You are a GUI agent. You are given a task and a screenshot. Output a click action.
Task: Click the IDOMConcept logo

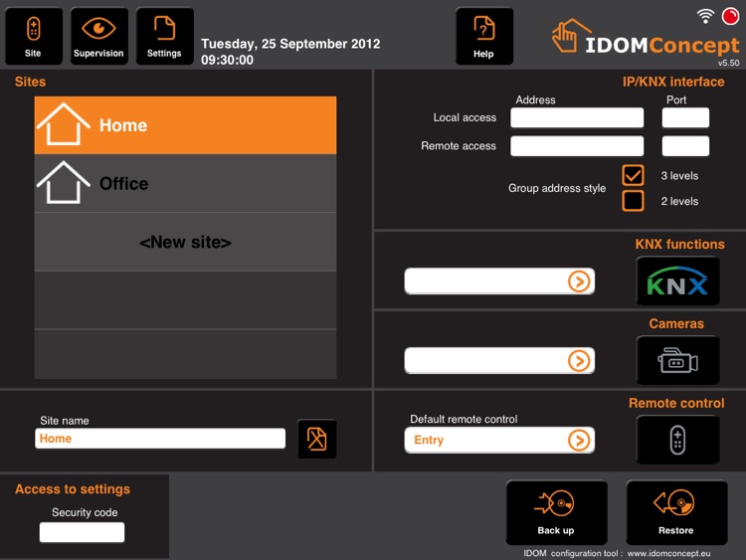pyautogui.click(x=646, y=38)
